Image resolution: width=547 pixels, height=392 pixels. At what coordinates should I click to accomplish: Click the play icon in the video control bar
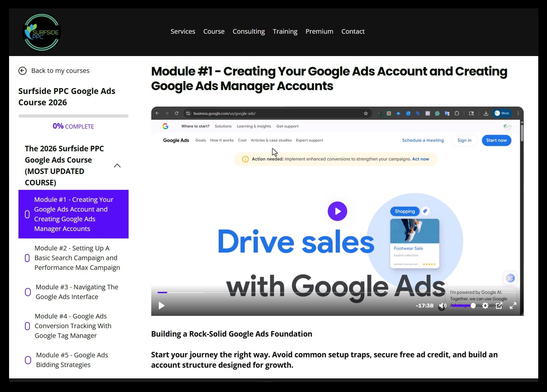tap(161, 306)
